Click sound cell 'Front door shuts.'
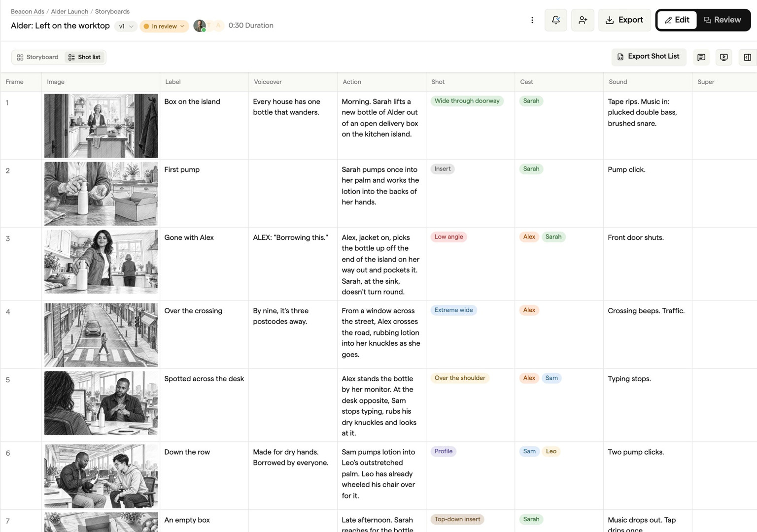757x532 pixels. pos(636,237)
